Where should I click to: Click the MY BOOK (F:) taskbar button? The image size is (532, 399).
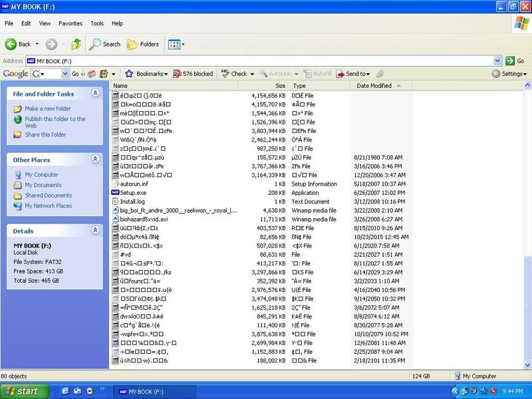pyautogui.click(x=154, y=392)
